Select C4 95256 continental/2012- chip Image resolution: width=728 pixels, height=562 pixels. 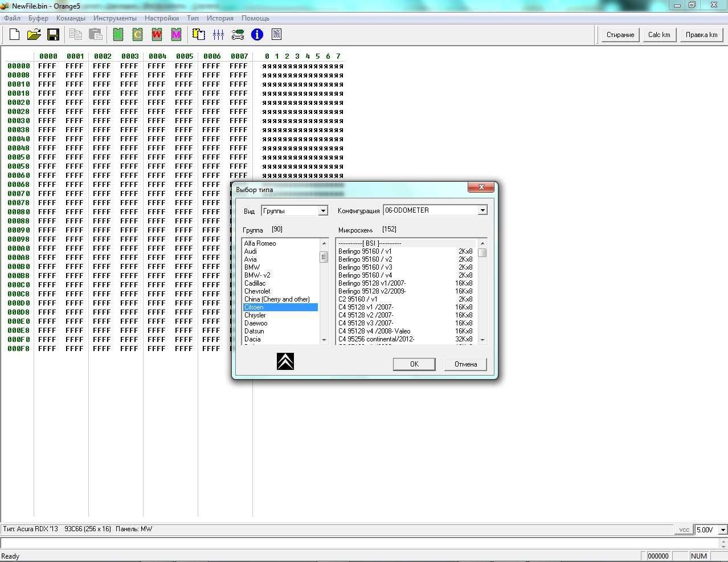406,339
